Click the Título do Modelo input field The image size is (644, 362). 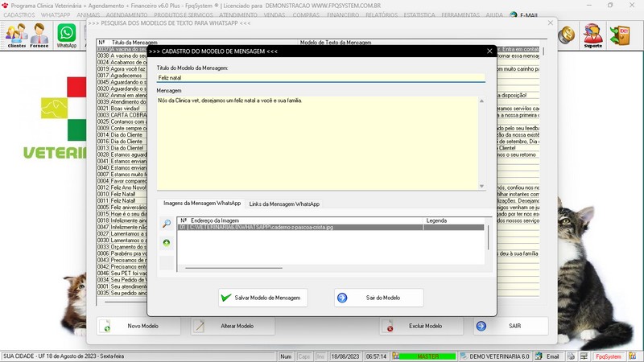320,78
